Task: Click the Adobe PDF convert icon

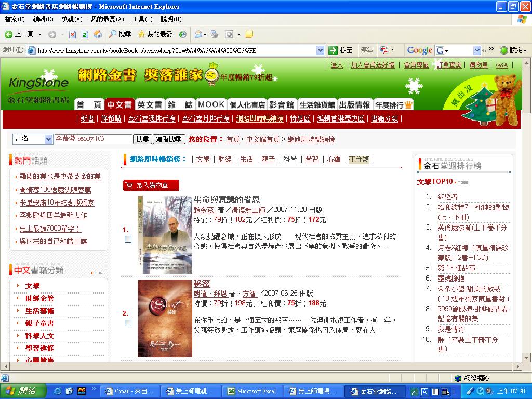Action: (x=384, y=50)
